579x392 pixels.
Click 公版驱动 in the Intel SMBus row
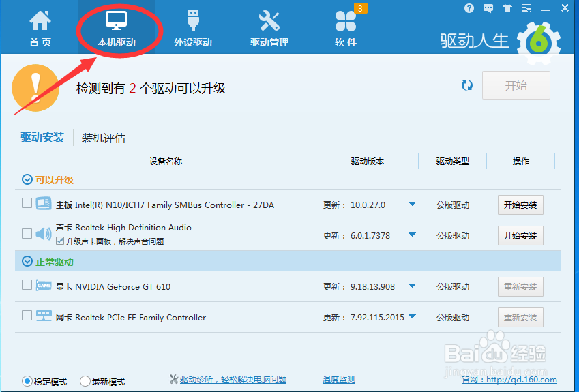tap(453, 205)
